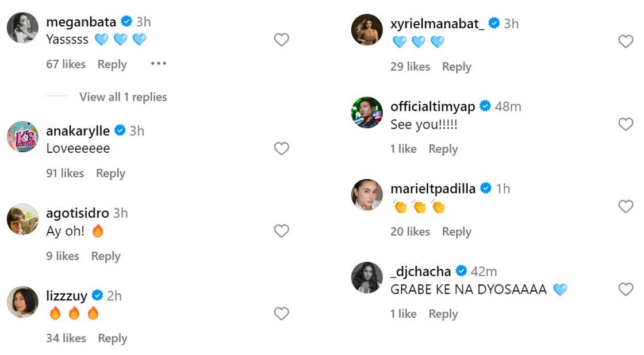Open the 91 likes list on anakarylle's comment
644x355 pixels.
(64, 173)
